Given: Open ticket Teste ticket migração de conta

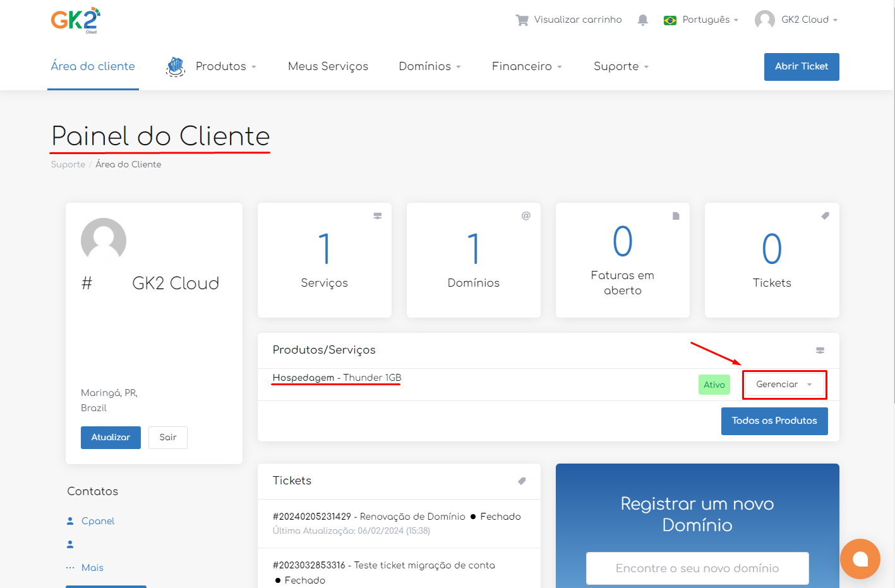Looking at the screenshot, I should click(383, 565).
